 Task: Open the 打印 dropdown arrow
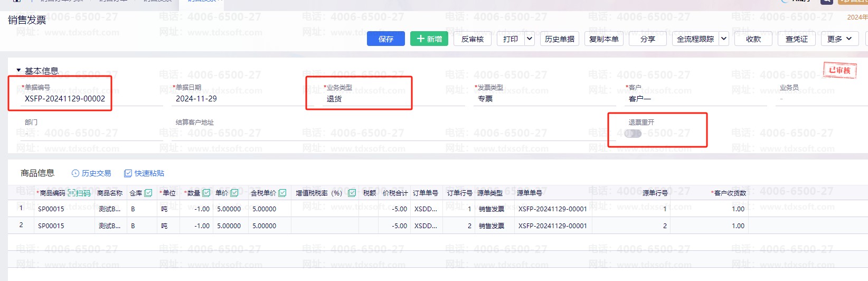530,39
